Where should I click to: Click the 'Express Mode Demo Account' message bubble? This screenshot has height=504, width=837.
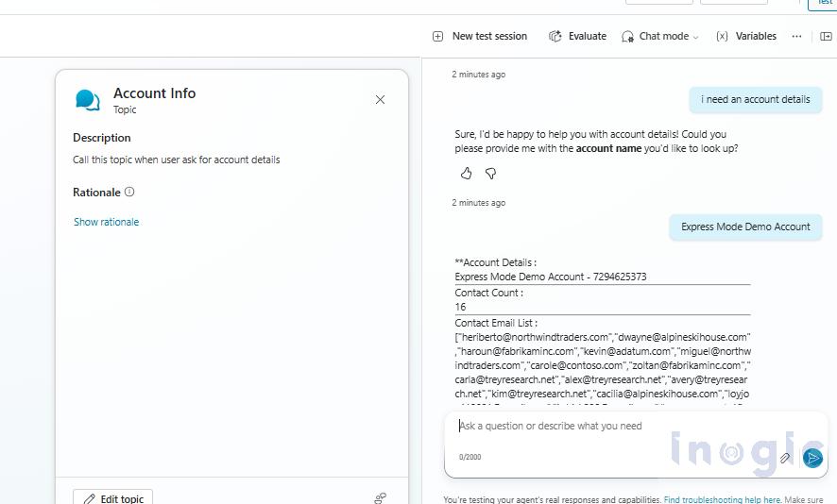point(745,227)
